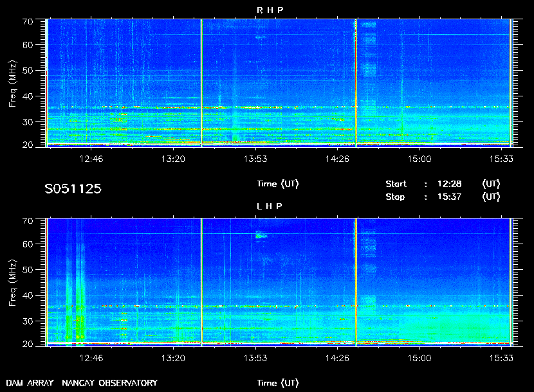
Task: Click the "Time (UT)" label beneath the RHP plot
Action: 278,184
